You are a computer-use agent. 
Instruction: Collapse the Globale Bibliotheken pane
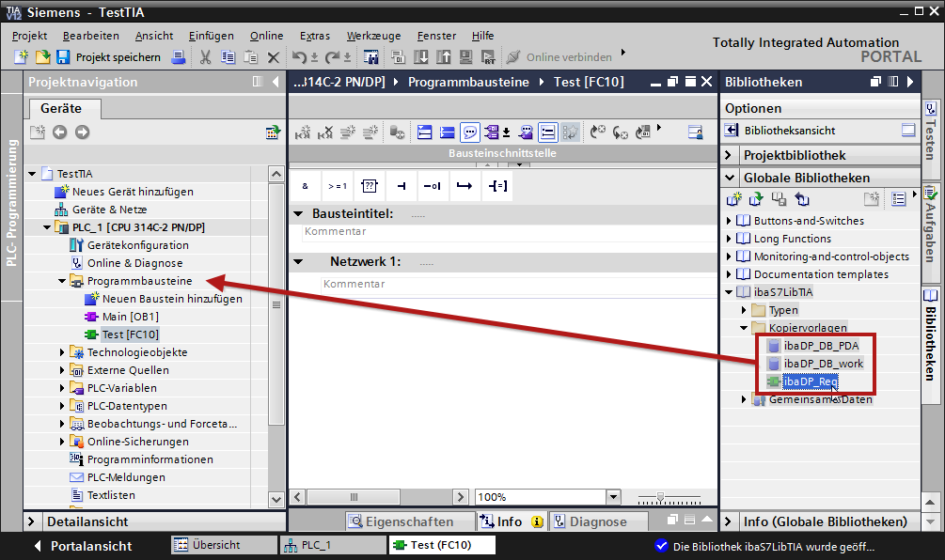(x=730, y=178)
